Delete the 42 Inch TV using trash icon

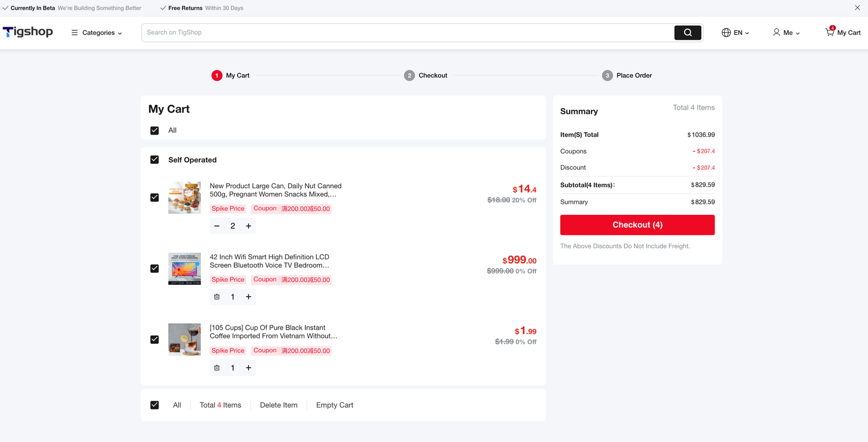pyautogui.click(x=217, y=297)
